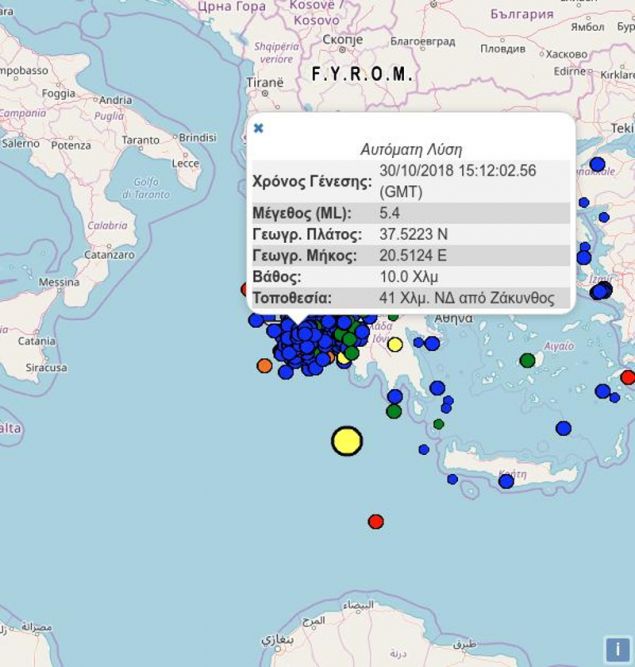The width and height of the screenshot is (635, 667).
Task: Open the map info button
Action: [617, 649]
